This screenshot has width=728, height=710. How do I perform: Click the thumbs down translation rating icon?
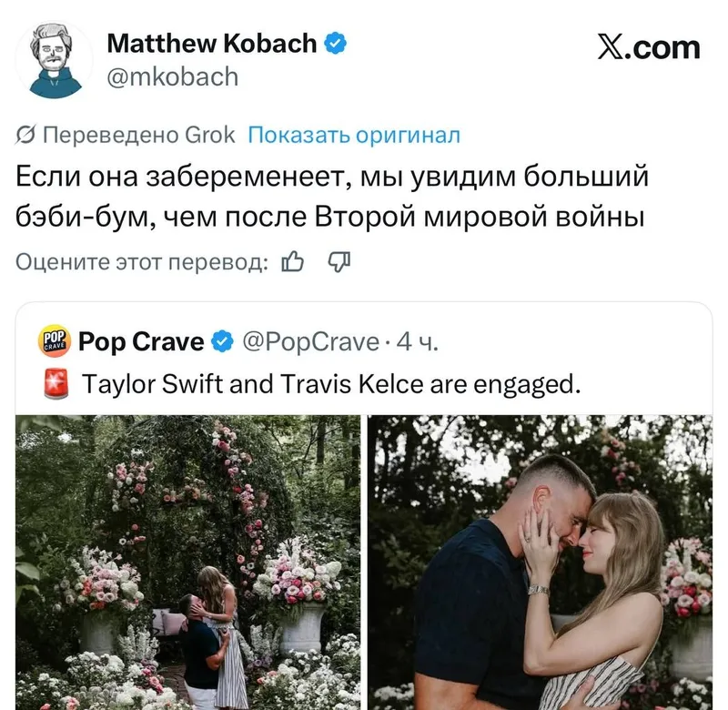coord(339,262)
